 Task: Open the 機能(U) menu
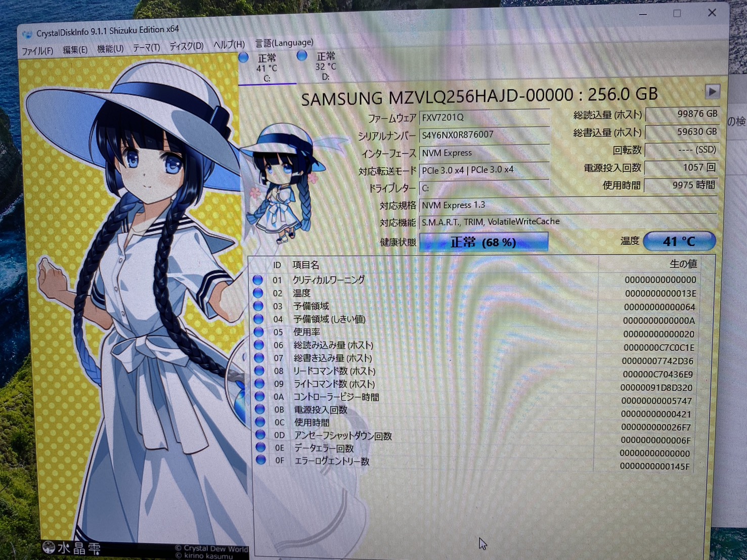[110, 49]
